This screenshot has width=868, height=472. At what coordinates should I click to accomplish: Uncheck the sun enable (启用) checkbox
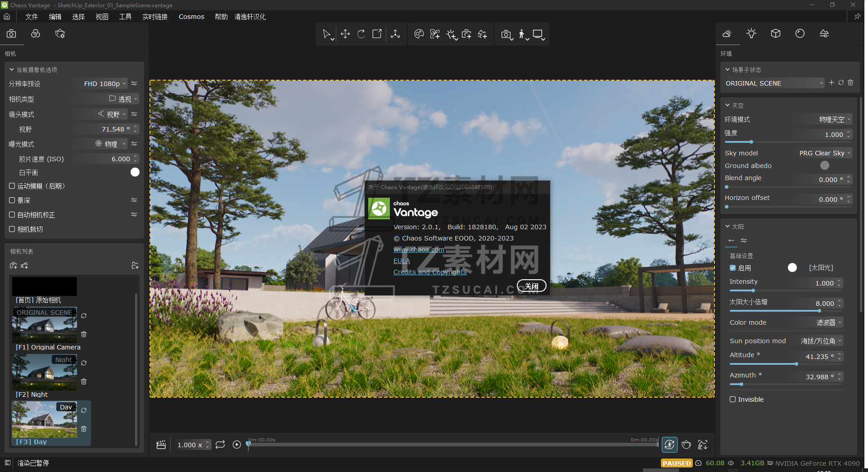[733, 268]
